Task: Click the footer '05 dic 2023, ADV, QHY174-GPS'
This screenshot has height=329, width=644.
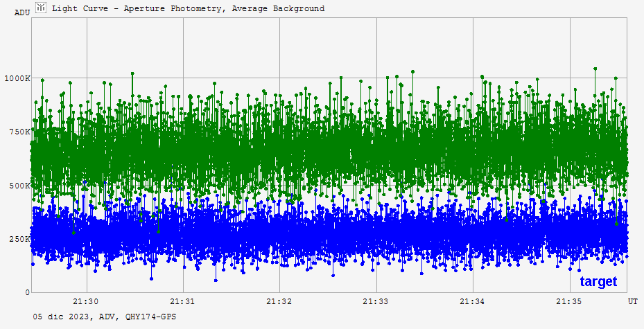Action: tap(105, 317)
